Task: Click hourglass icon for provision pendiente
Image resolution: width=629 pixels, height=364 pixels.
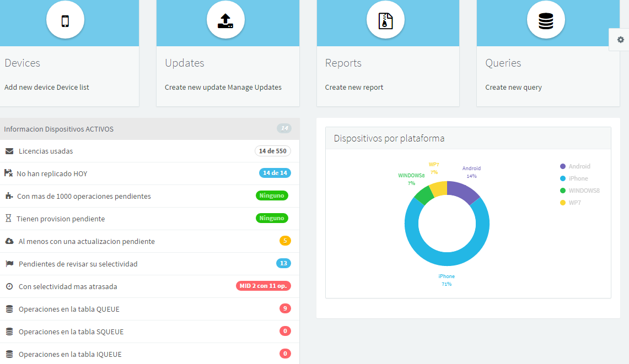Action: click(x=8, y=219)
